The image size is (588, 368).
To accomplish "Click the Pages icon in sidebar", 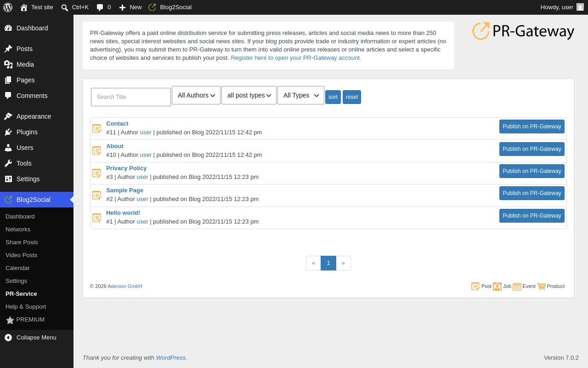I will click(8, 80).
